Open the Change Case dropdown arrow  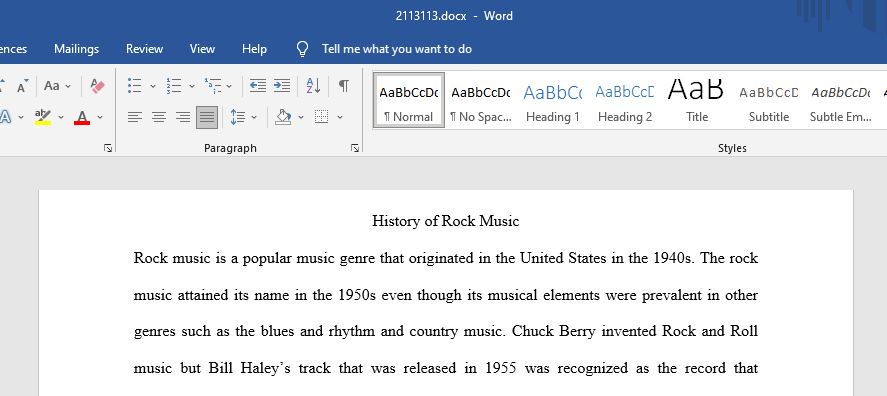point(68,86)
